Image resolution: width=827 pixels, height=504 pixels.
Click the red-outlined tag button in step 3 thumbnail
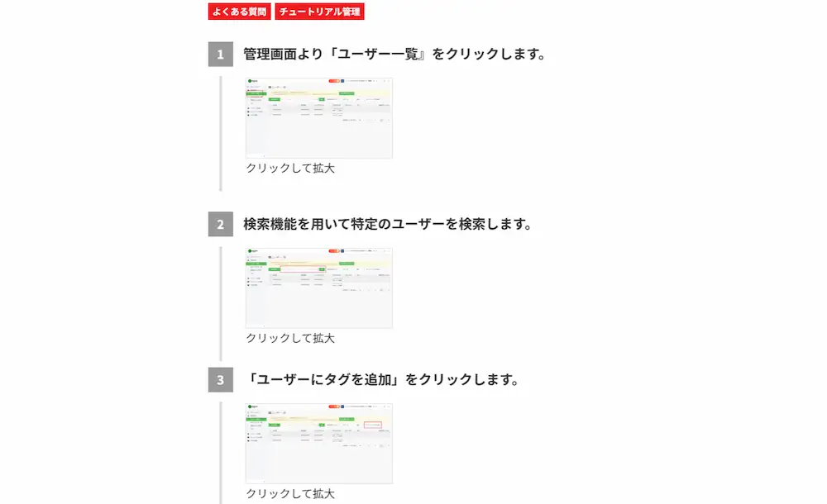[372, 425]
